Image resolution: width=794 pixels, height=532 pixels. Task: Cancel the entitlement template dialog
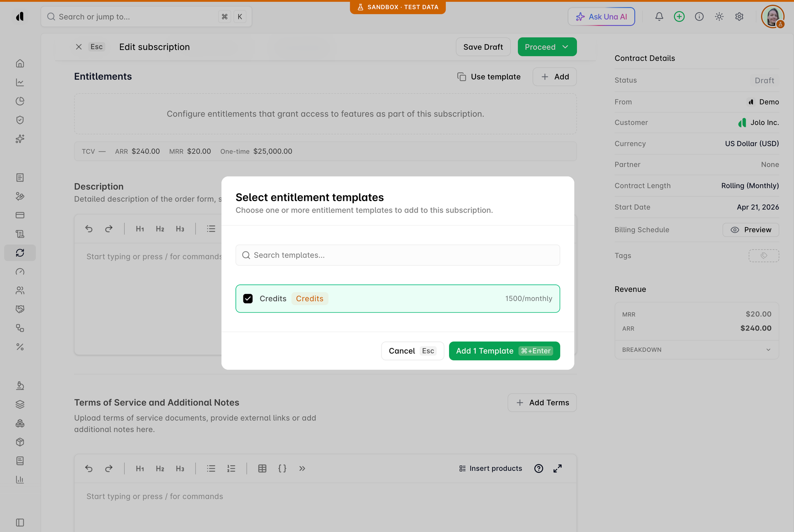point(412,351)
